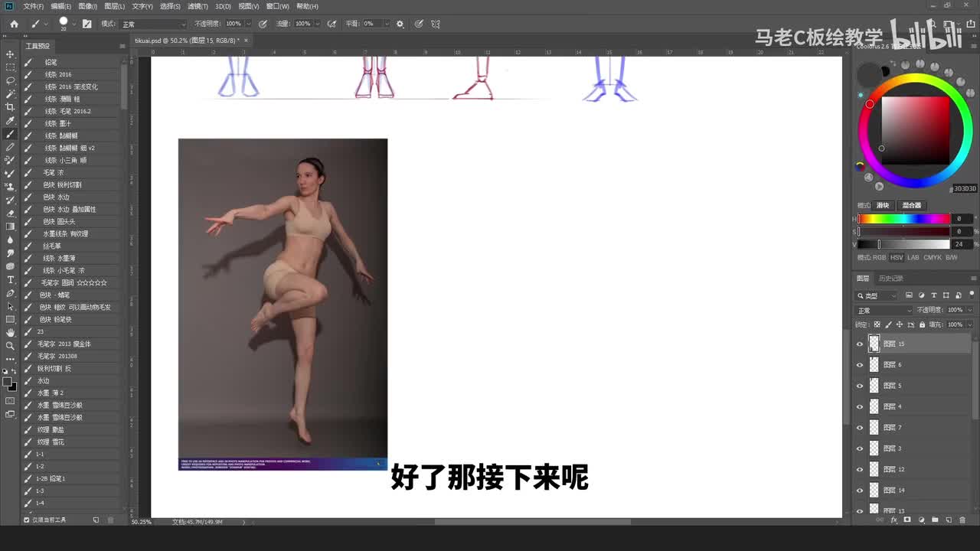
Task: Expand the 不透明度 dropdown in options bar
Action: pyautogui.click(x=249, y=24)
